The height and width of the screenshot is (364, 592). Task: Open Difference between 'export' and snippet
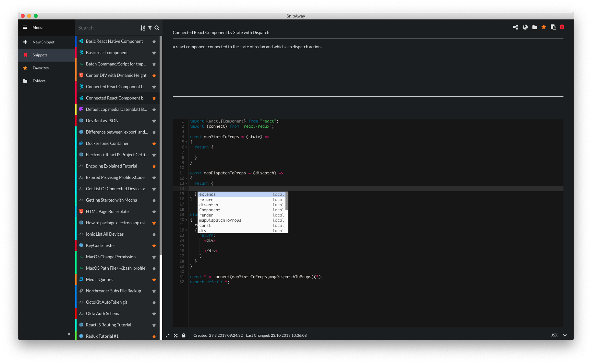pyautogui.click(x=117, y=132)
